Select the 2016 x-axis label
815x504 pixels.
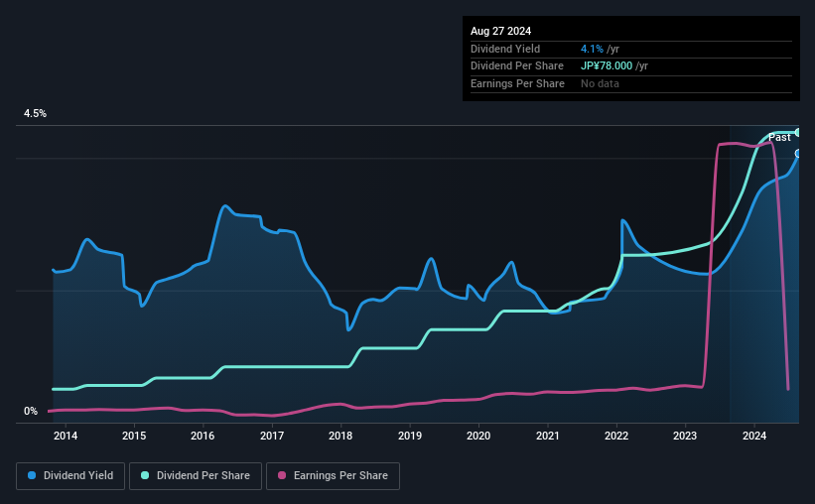pos(203,436)
